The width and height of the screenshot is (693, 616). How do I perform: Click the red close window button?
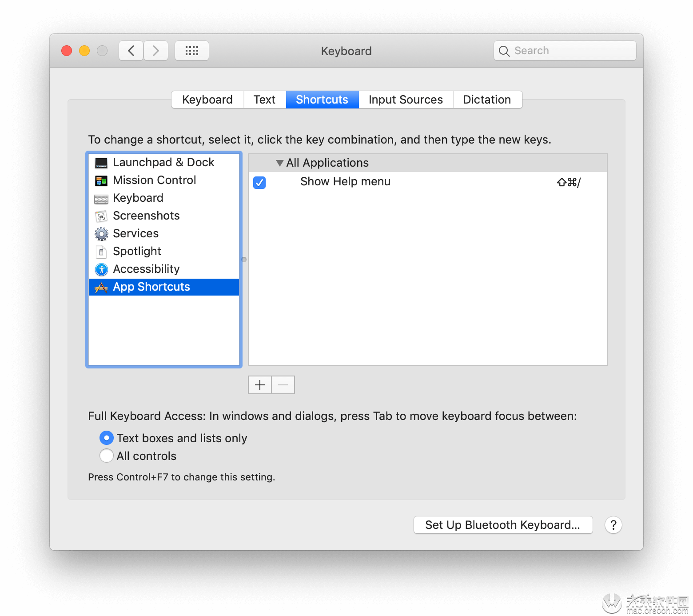point(67,51)
